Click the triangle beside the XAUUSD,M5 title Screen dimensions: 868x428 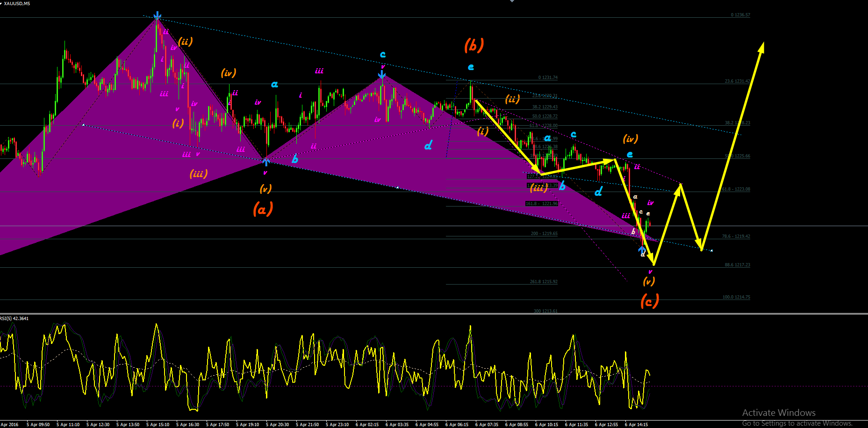(x=1, y=3)
